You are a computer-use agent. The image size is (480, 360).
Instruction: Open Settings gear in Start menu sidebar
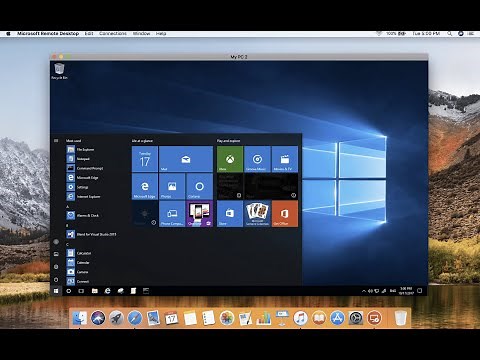56,267
